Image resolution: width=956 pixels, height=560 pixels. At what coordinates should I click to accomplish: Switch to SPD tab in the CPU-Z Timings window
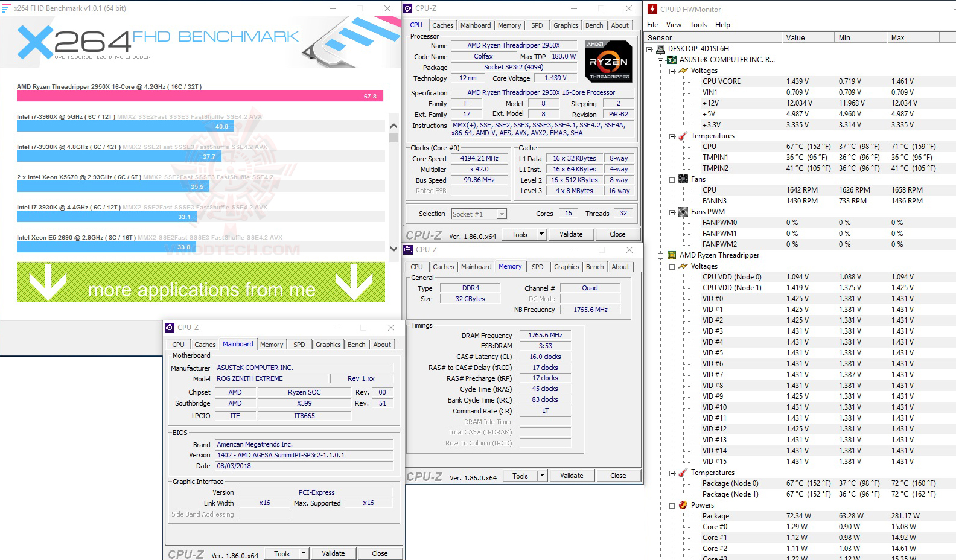538,267
